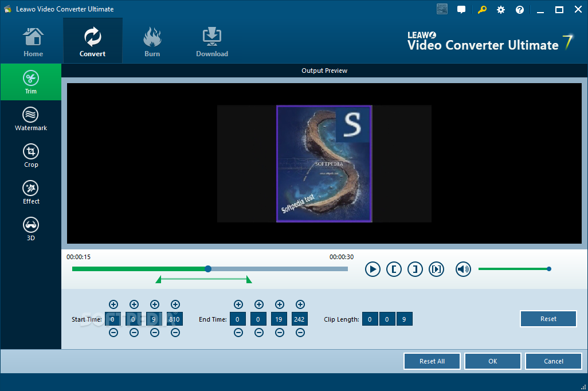
Task: Decrease End Time minutes value
Action: (258, 333)
